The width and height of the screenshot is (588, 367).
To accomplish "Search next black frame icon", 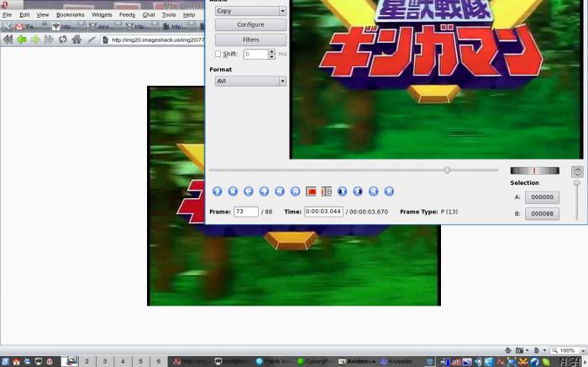I will point(358,191).
